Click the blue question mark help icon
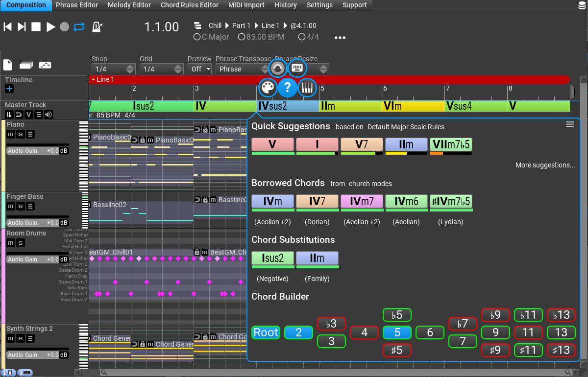The image size is (588, 377). coord(287,88)
